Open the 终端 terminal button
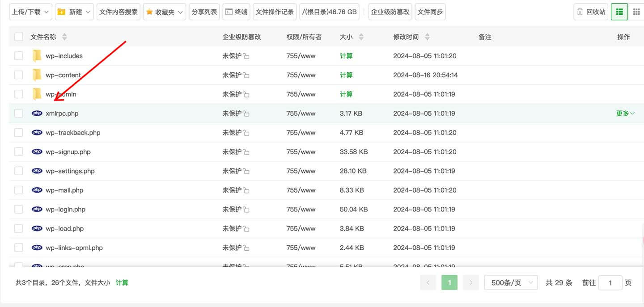 point(236,12)
